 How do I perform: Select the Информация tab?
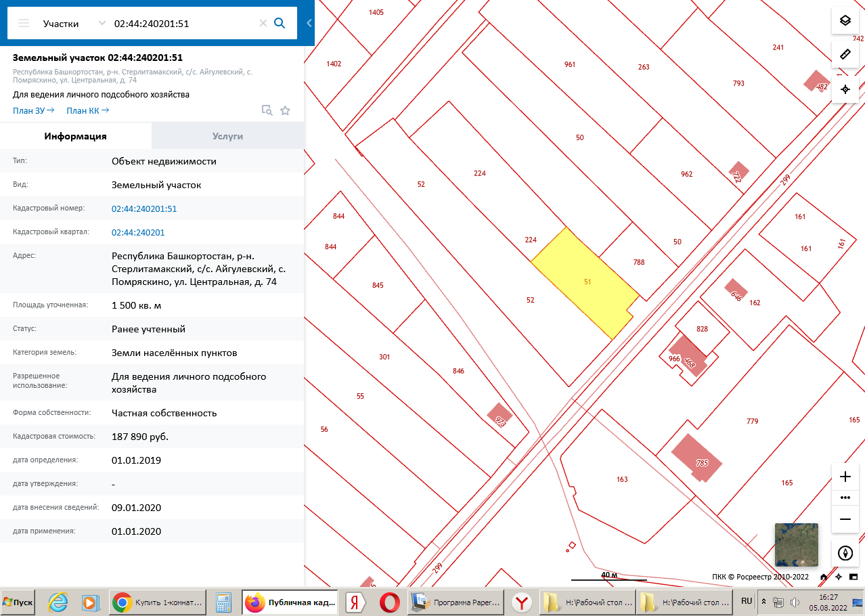click(75, 136)
